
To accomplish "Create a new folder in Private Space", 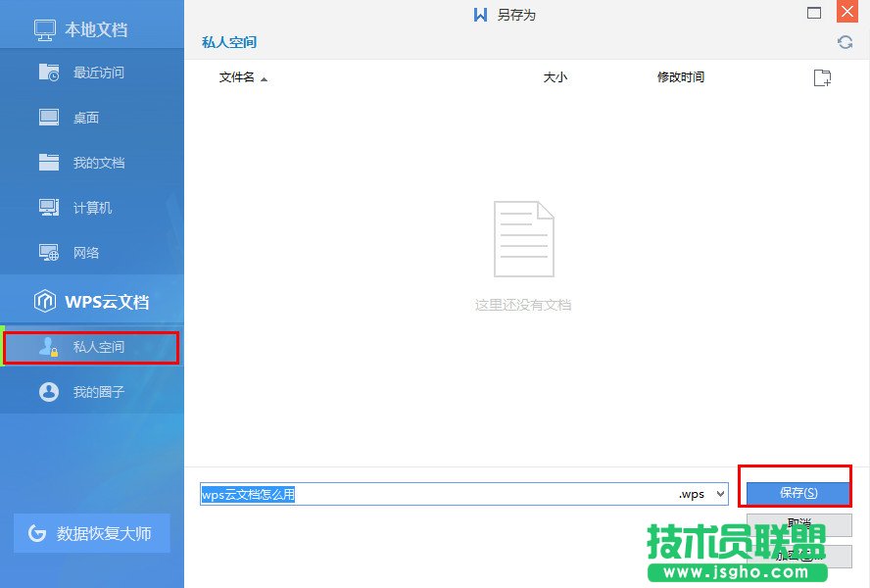I will pyautogui.click(x=821, y=77).
